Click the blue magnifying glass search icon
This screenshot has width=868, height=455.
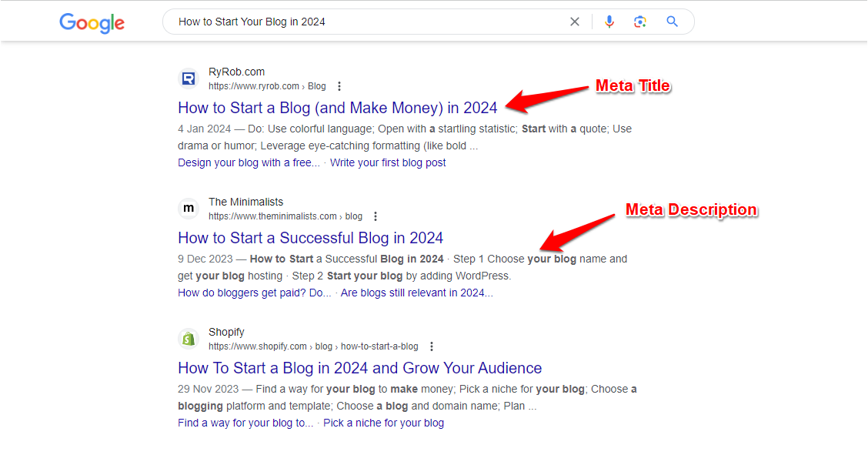672,22
